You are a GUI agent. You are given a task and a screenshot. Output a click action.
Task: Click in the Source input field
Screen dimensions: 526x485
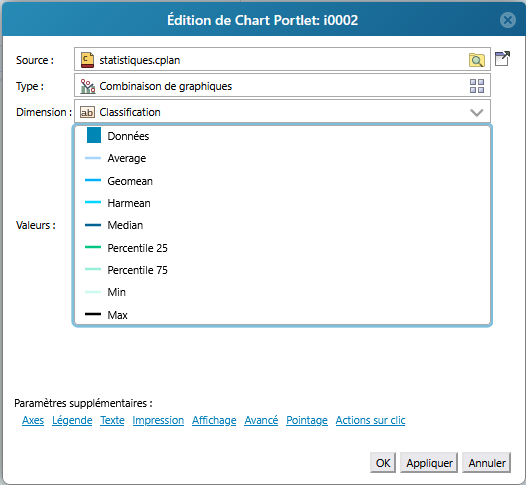click(x=282, y=59)
